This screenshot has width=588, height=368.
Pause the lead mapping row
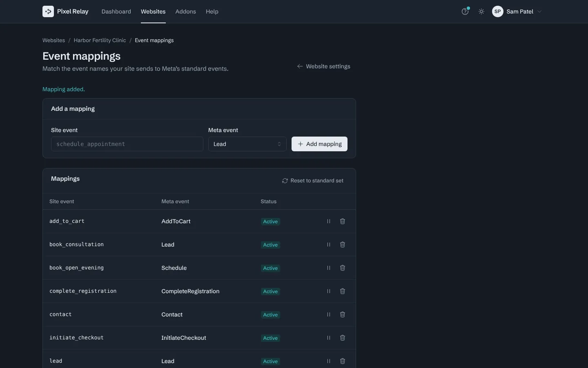click(x=329, y=361)
